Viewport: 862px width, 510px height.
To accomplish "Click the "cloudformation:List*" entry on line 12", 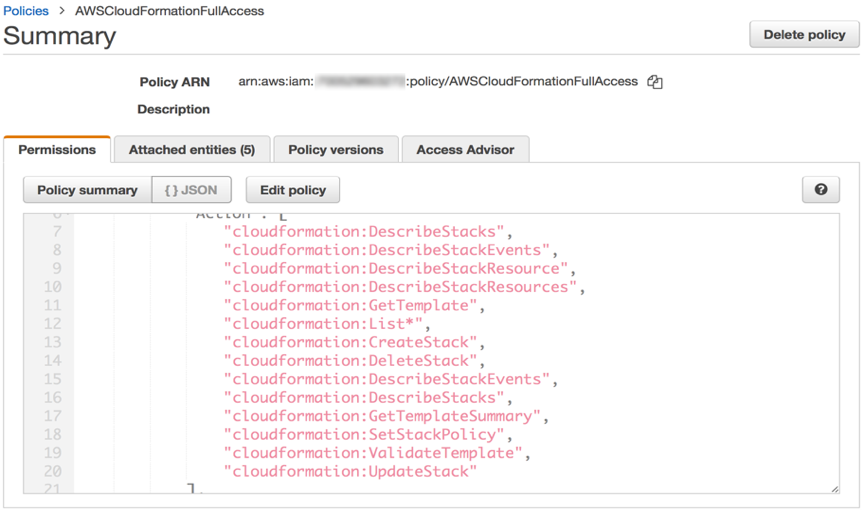I will pyautogui.click(x=323, y=324).
